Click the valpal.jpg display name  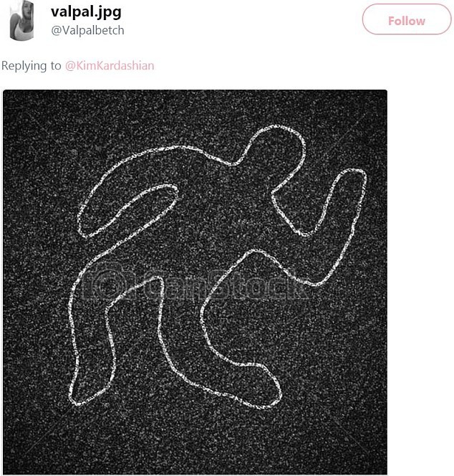click(86, 12)
